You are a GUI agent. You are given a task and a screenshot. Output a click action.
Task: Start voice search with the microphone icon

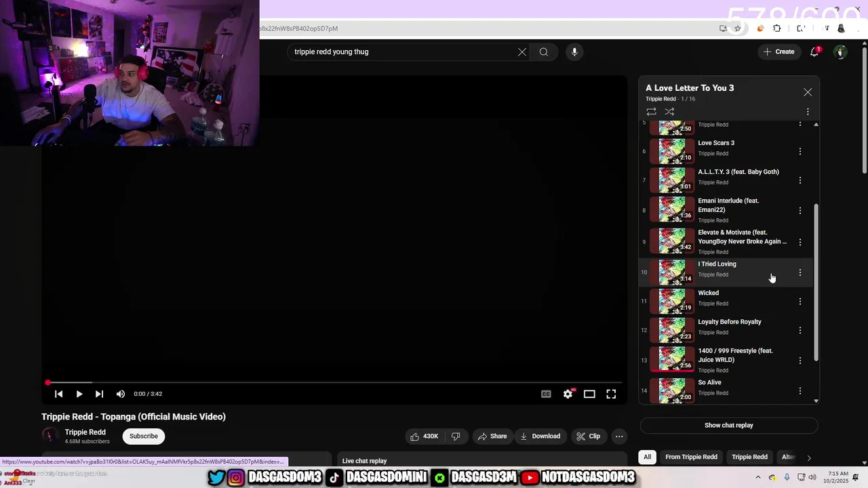click(574, 52)
